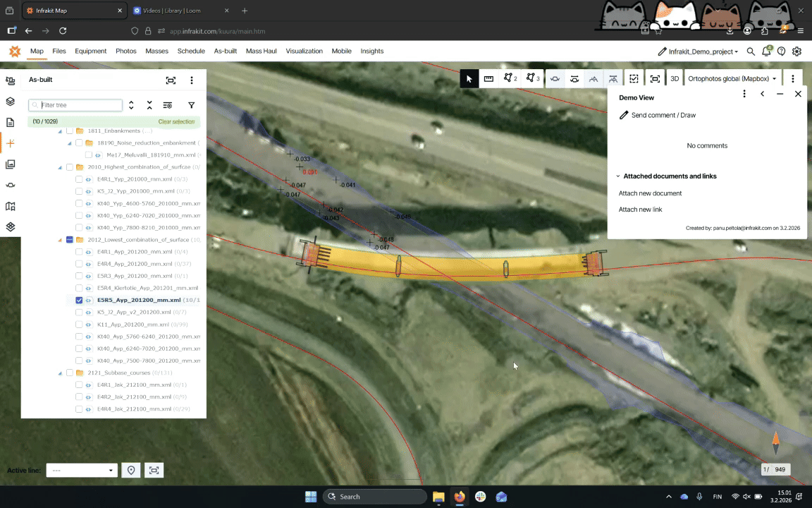Collapse all tree nodes

coord(149,105)
